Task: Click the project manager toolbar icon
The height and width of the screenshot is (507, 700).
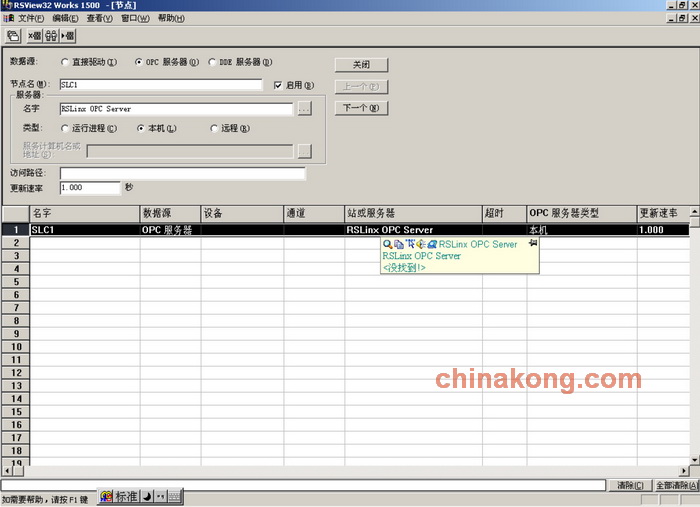Action: point(13,36)
